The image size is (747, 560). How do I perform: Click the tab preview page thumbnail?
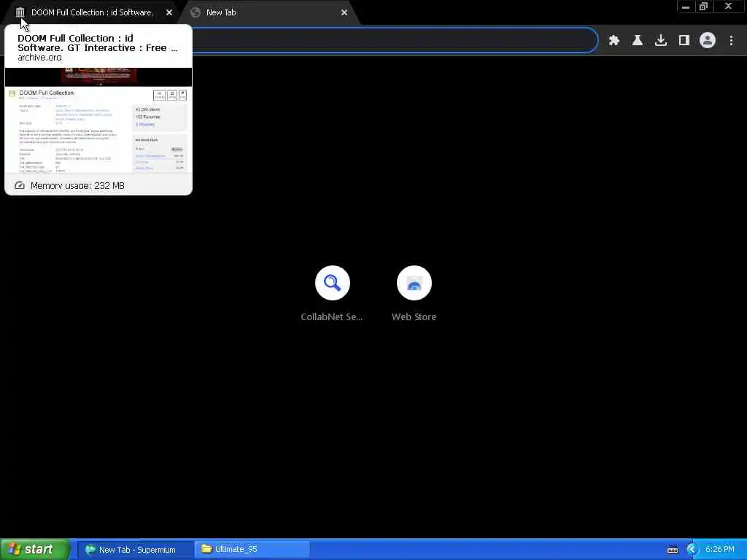pos(98,120)
